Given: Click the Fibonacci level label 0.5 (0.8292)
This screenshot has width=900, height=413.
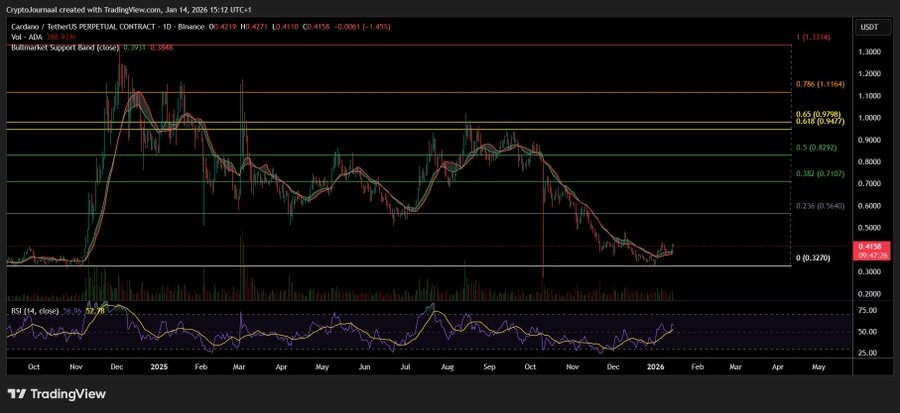Looking at the screenshot, I should click(x=817, y=147).
